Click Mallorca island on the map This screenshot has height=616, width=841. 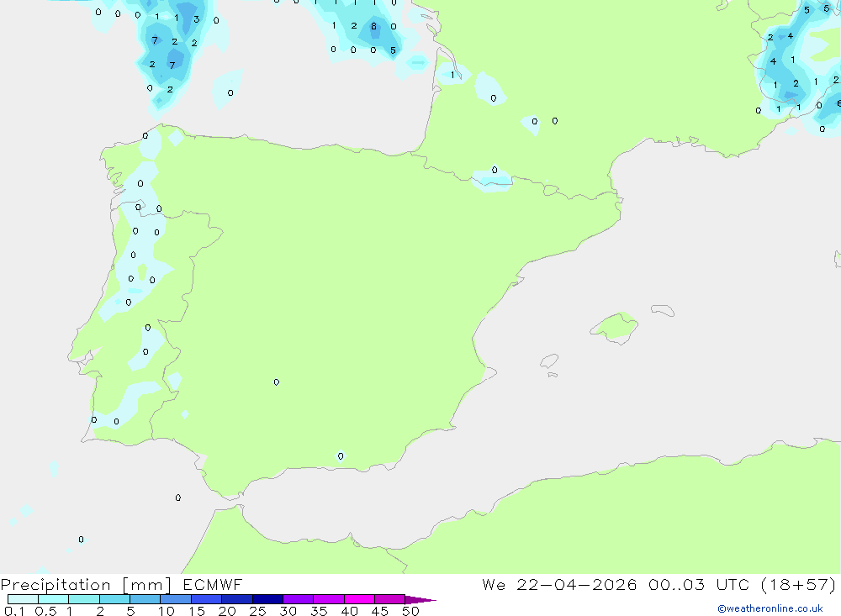point(615,328)
